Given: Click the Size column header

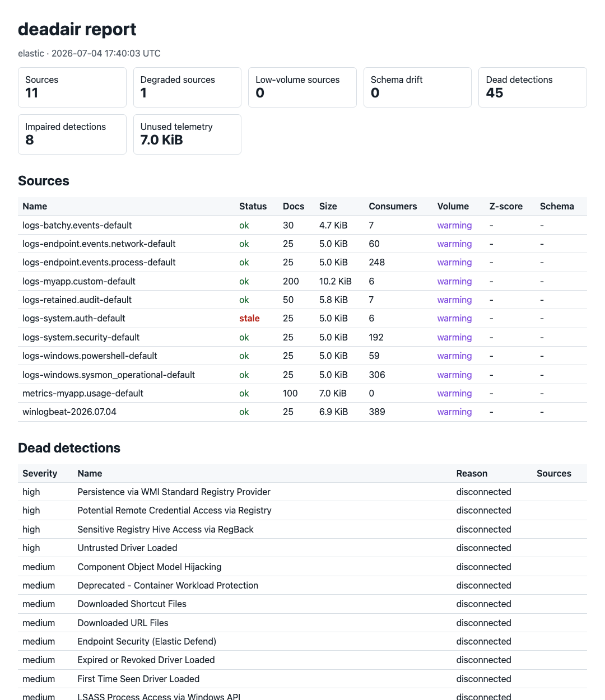Looking at the screenshot, I should (x=328, y=206).
